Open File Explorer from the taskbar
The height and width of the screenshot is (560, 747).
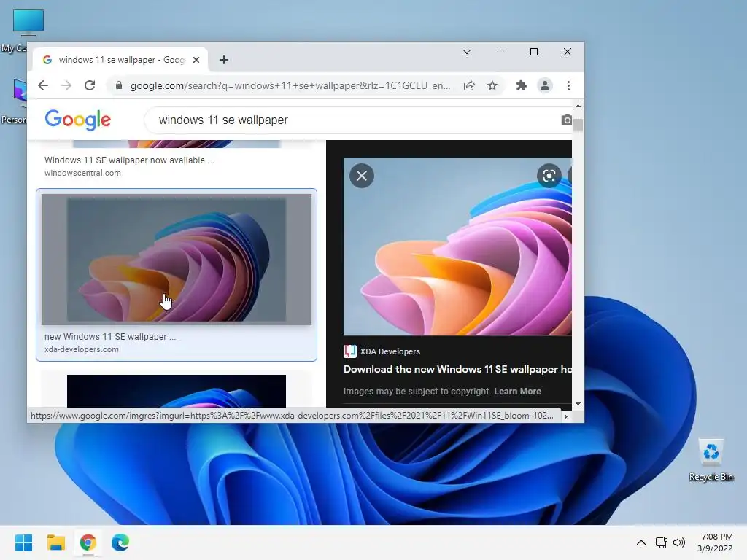[x=55, y=542]
